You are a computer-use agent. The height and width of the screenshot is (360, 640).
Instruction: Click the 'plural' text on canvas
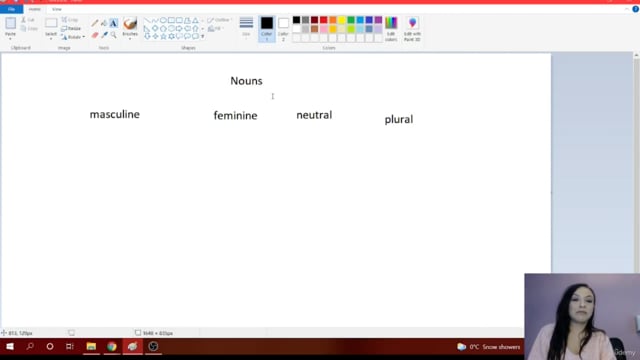tap(399, 119)
